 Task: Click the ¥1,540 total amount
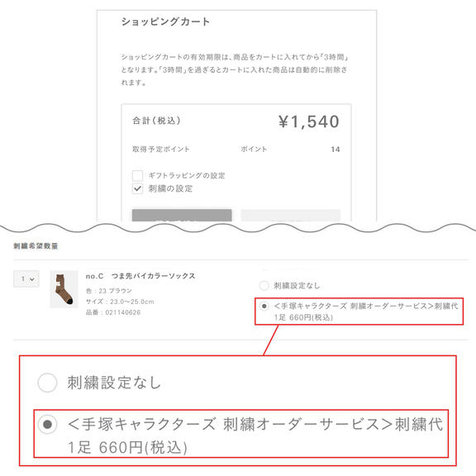(x=308, y=121)
